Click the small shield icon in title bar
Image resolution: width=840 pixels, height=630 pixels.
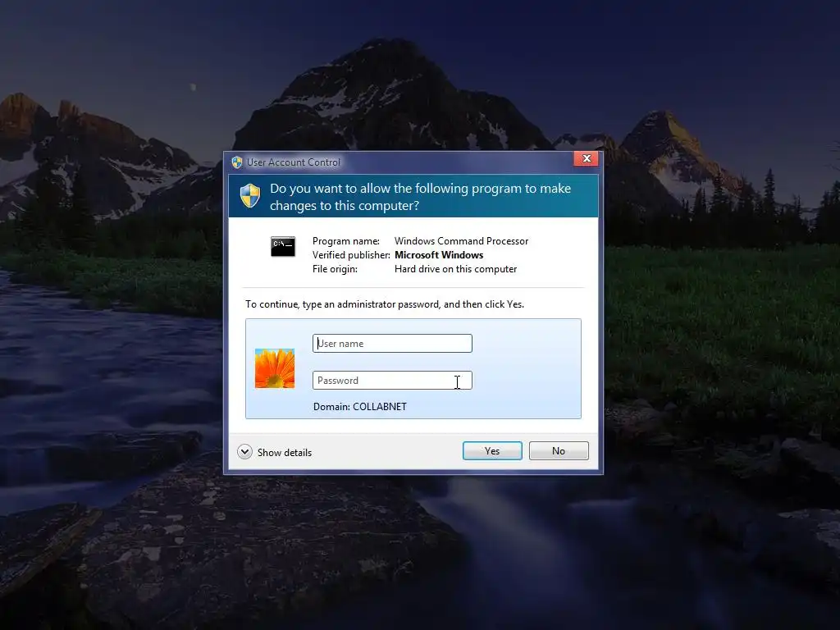pos(237,162)
